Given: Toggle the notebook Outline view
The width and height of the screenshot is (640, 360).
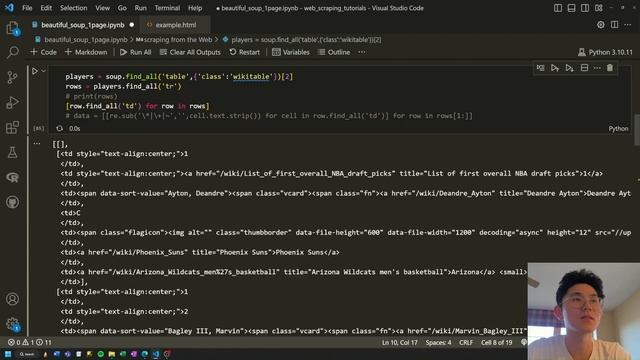Looking at the screenshot, I should point(334,52).
